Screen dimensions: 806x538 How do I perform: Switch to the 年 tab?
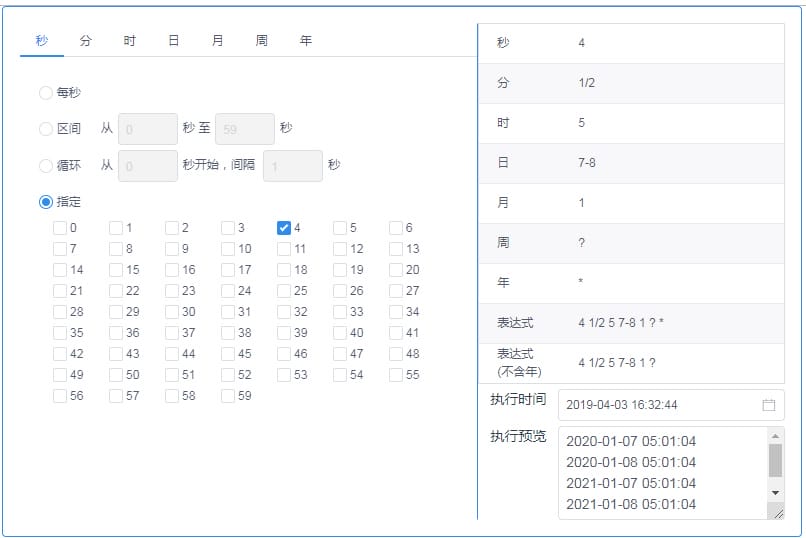(306, 41)
